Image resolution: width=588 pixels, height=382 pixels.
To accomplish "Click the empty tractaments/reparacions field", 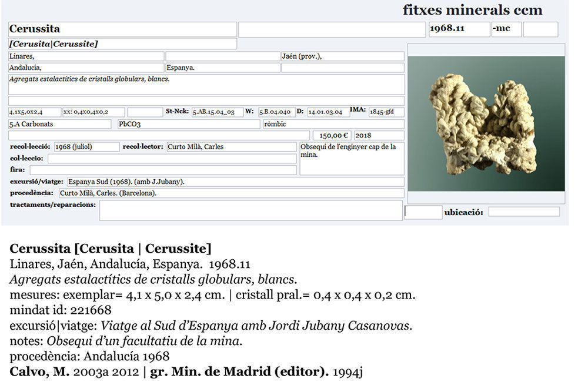I will coord(251,210).
